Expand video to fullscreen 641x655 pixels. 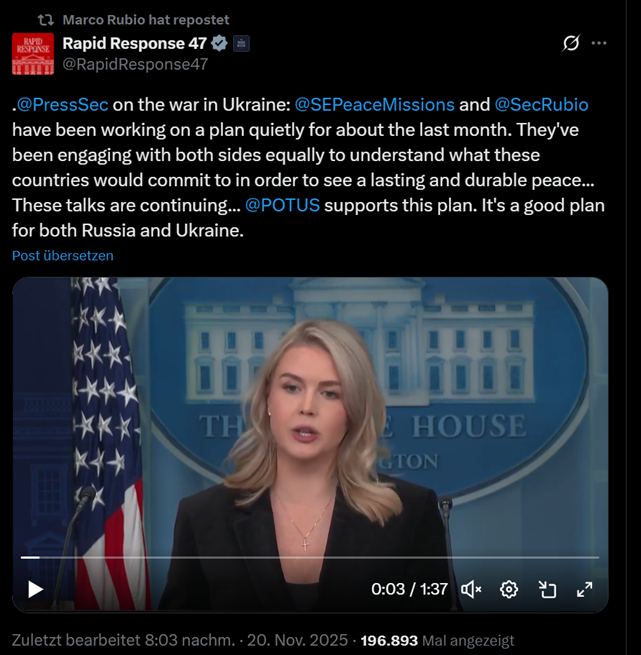click(x=584, y=589)
